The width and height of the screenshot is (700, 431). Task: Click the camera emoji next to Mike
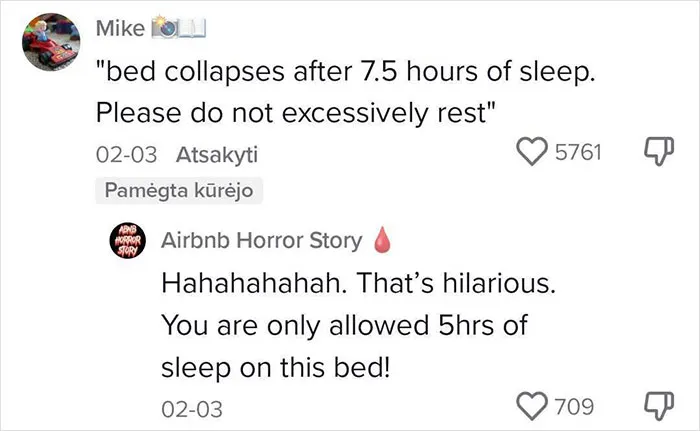tap(164, 27)
